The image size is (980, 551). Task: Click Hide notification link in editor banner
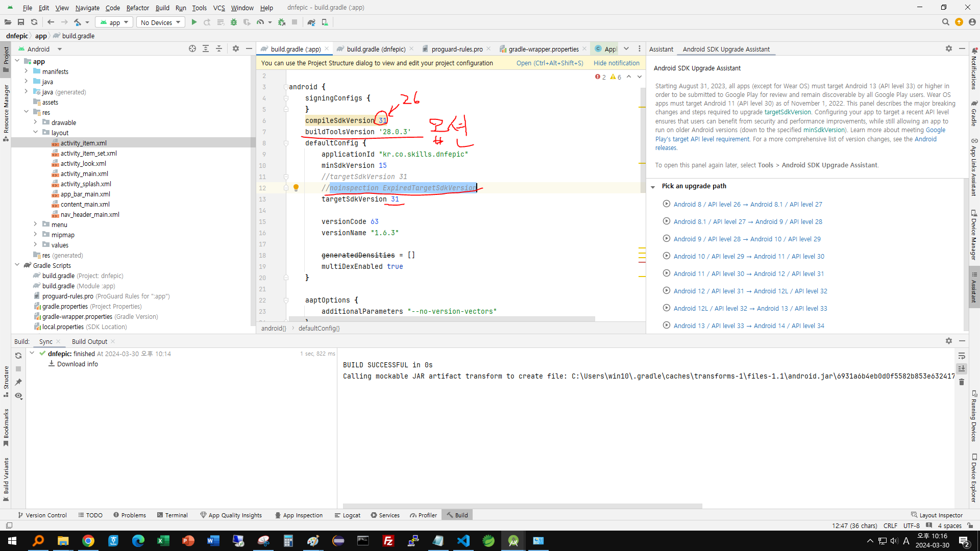tap(616, 63)
